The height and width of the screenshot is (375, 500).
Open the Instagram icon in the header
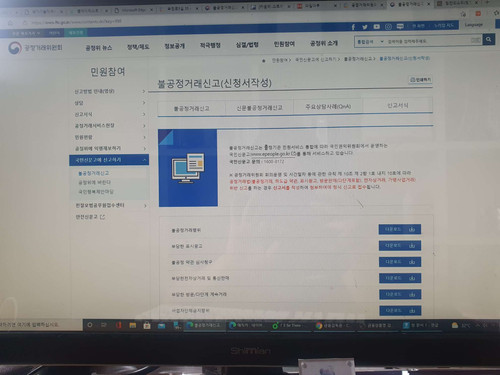388,27
